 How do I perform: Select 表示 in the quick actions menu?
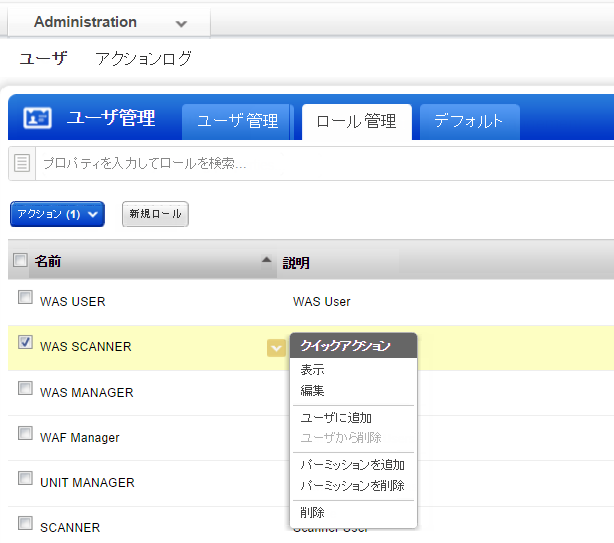[x=312, y=370]
